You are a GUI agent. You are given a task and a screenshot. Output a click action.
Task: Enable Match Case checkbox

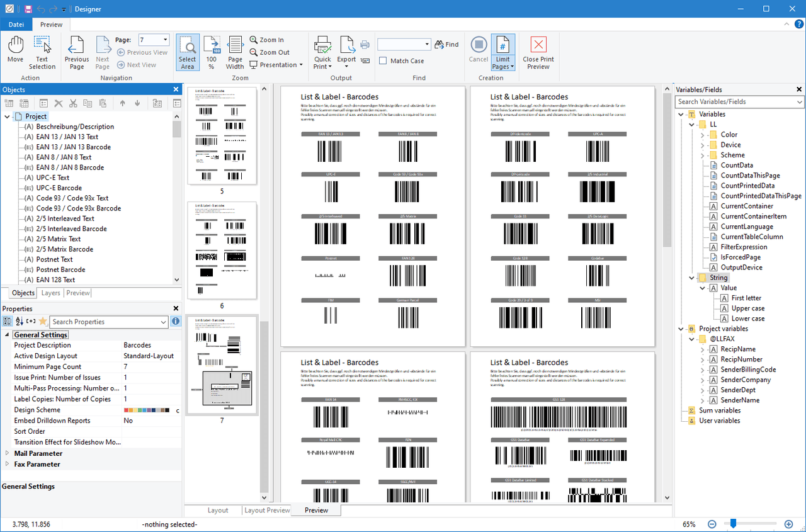pos(383,61)
